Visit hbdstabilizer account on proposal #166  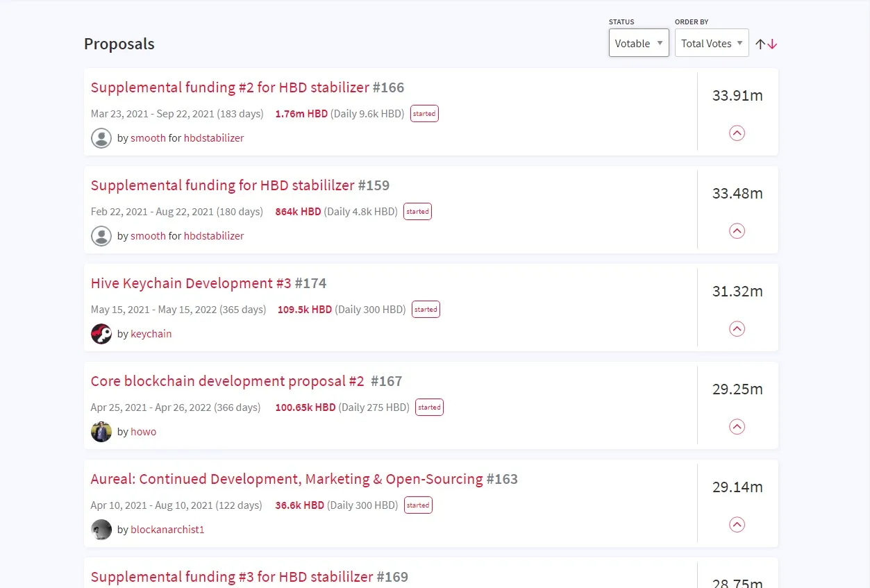[x=214, y=138]
